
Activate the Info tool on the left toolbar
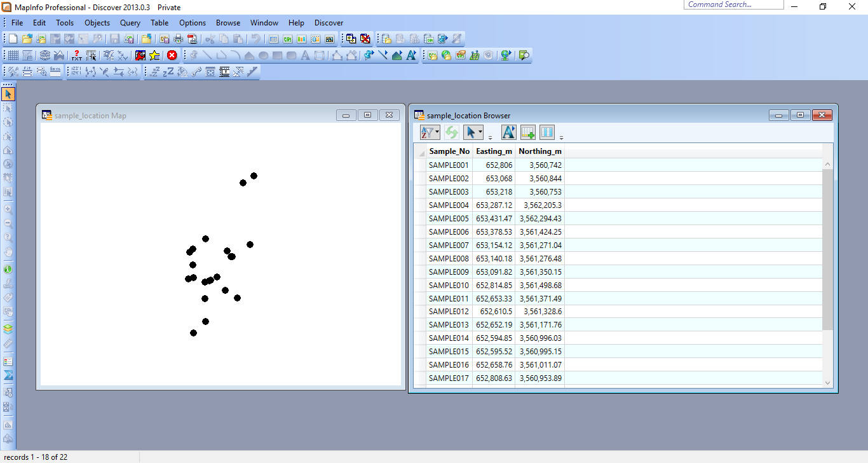[9, 269]
